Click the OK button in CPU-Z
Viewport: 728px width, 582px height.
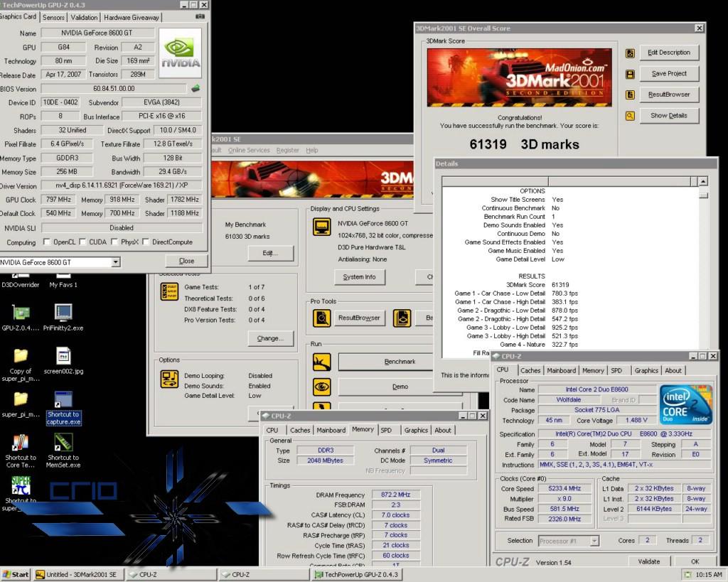pyautogui.click(x=695, y=561)
